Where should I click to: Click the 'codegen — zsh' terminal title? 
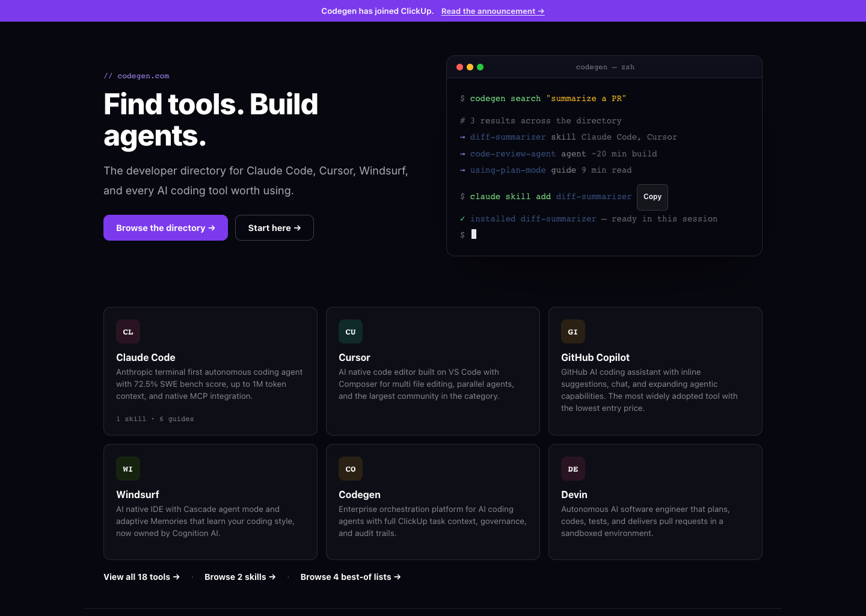pyautogui.click(x=605, y=67)
